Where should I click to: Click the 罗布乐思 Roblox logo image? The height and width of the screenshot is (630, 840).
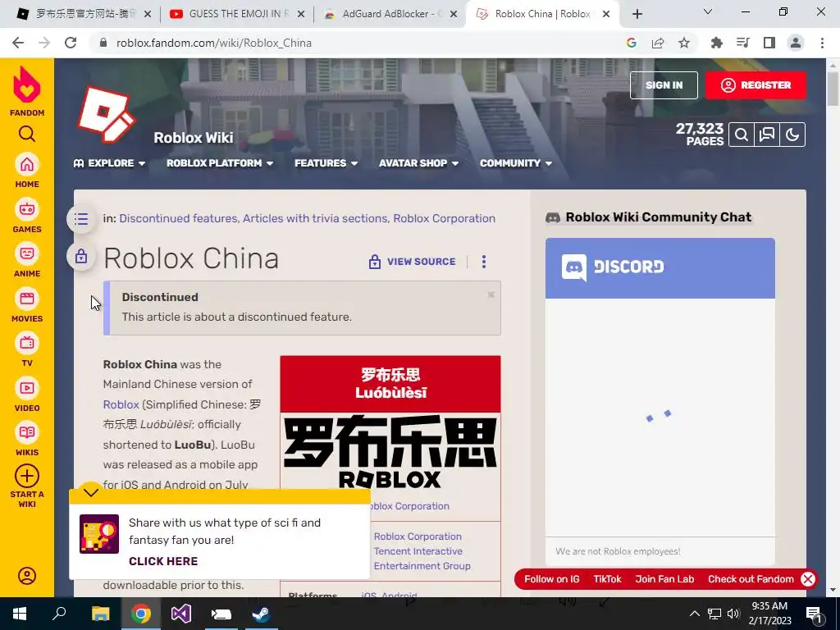click(390, 452)
